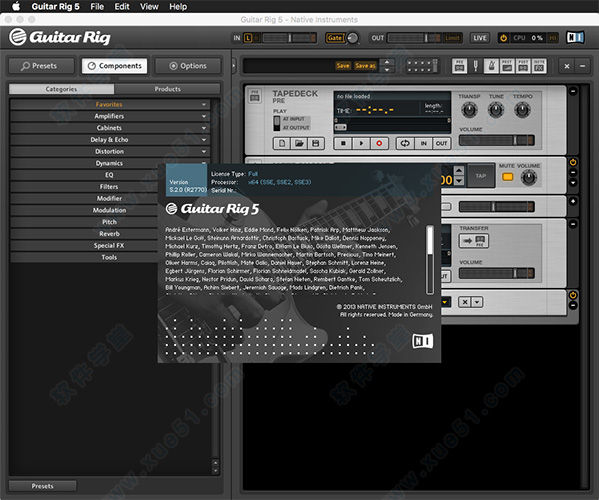Stop Tapedeck Pre playback
599x500 pixels.
(343, 143)
